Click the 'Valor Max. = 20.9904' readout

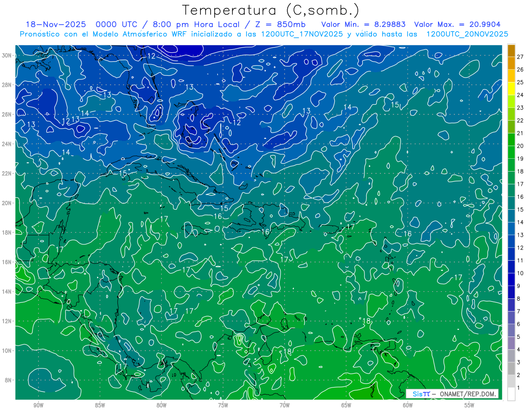point(458,24)
